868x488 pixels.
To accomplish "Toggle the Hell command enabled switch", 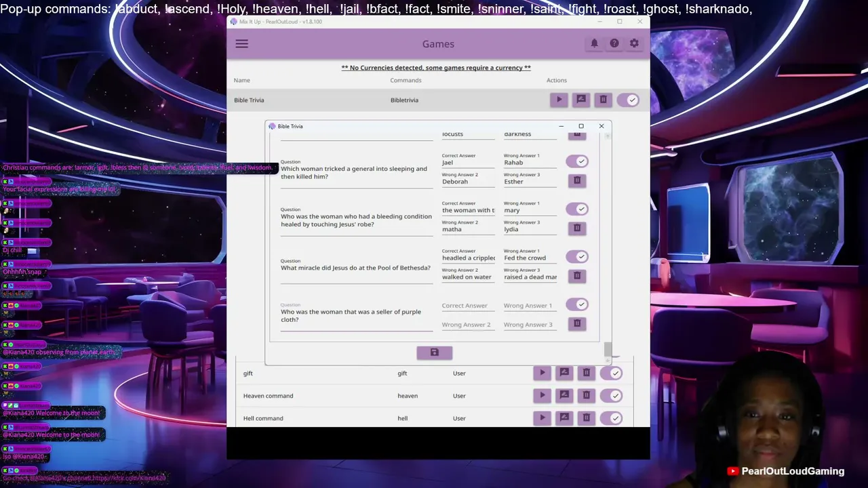I will (x=612, y=418).
